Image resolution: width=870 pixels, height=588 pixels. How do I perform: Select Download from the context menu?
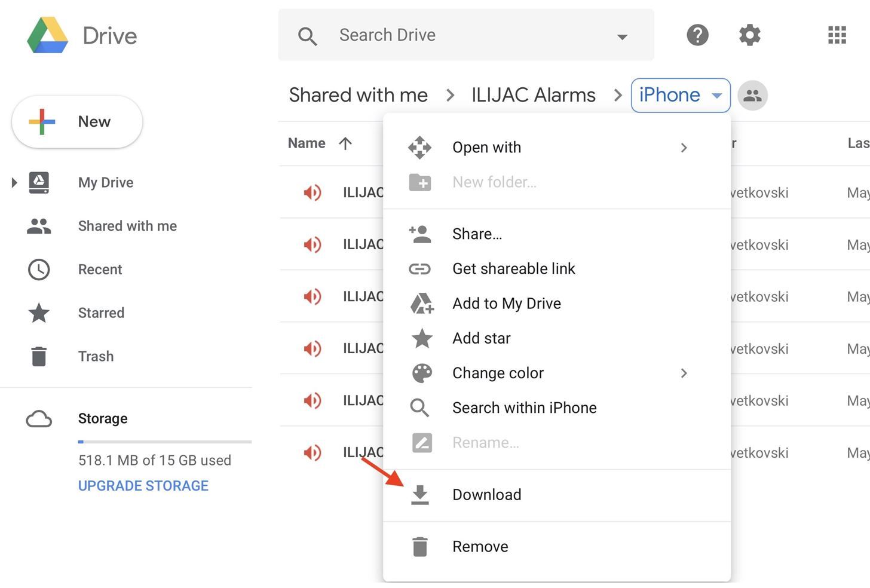point(486,495)
